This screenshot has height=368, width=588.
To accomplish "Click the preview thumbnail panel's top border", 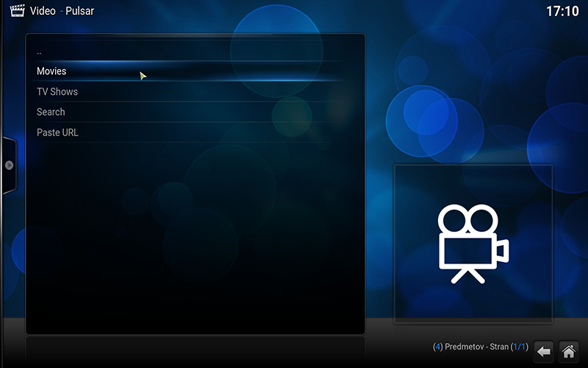I will click(x=473, y=166).
